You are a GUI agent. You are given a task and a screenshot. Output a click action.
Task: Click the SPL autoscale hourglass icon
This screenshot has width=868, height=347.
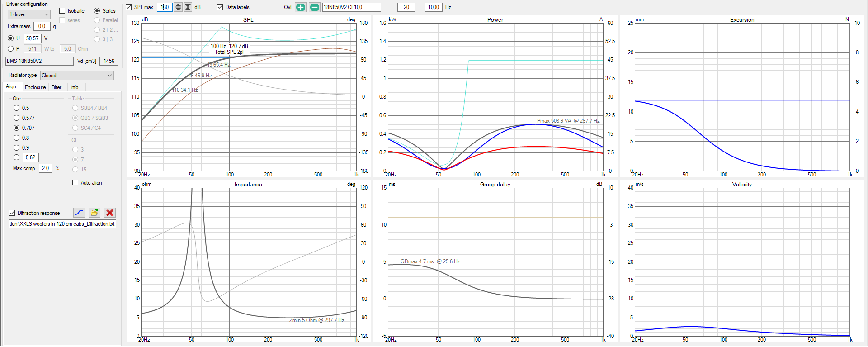coord(188,7)
